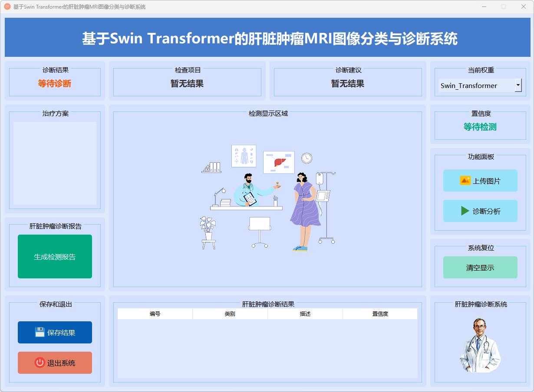Open the Swin_Transformer weight dropdown arrow
Image resolution: width=534 pixels, height=392 pixels.
click(518, 85)
